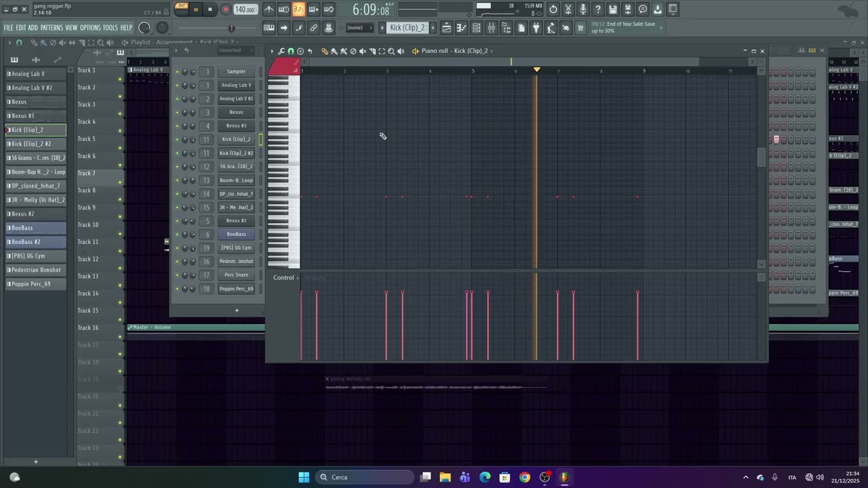The height and width of the screenshot is (488, 868).
Task: Toggle mute dot for playlist Track 1
Action: click(x=121, y=79)
